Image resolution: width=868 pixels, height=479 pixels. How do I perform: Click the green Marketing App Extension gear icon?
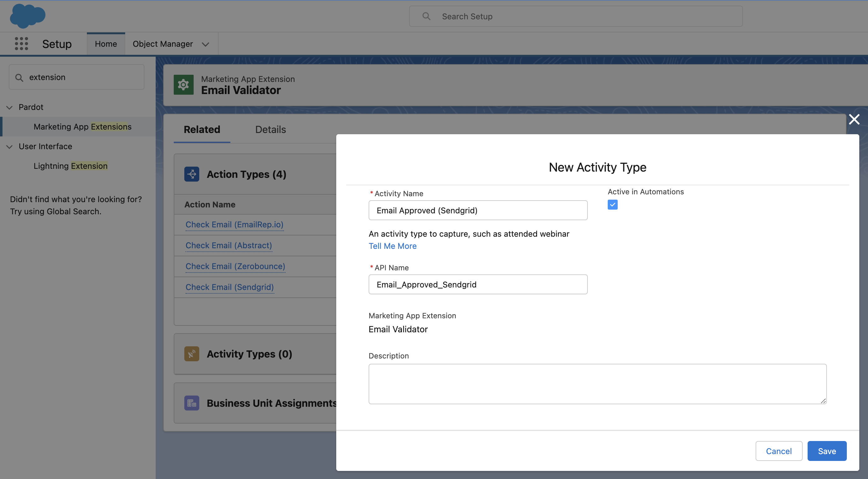click(x=183, y=84)
